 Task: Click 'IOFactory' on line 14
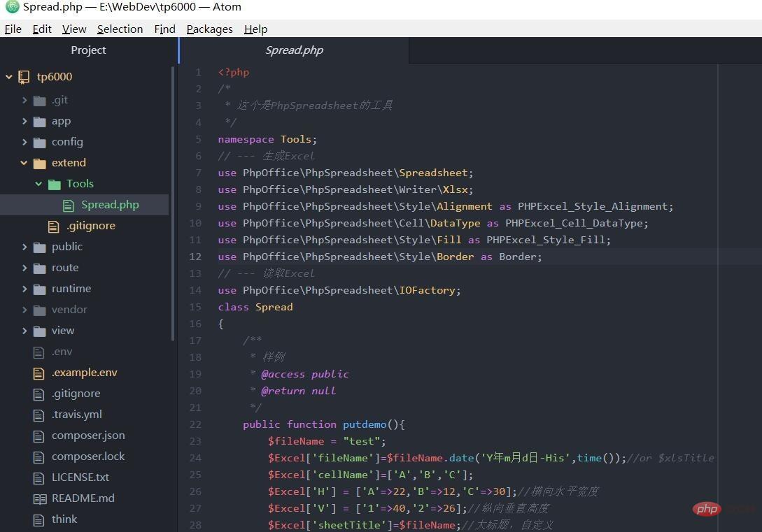pyautogui.click(x=427, y=290)
